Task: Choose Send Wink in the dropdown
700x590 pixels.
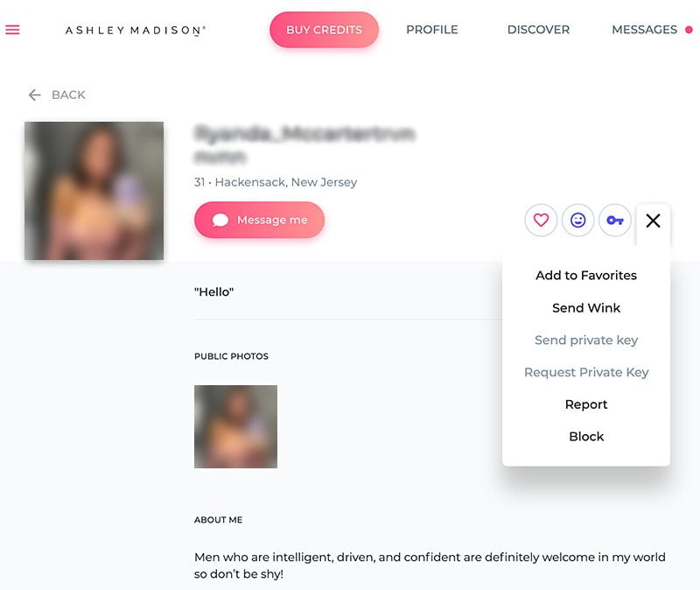Action: pos(586,308)
